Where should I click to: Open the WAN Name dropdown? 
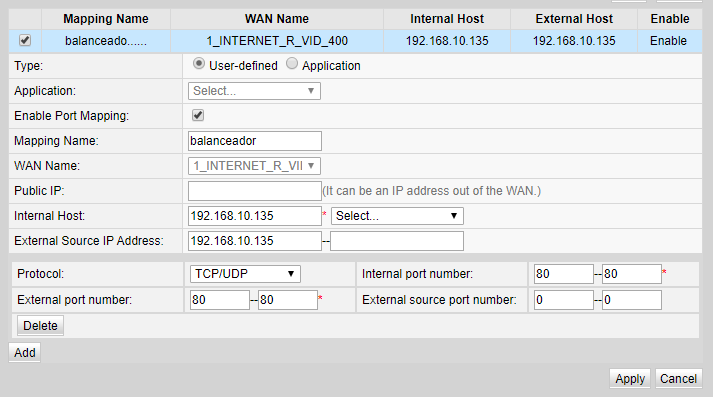tap(254, 166)
